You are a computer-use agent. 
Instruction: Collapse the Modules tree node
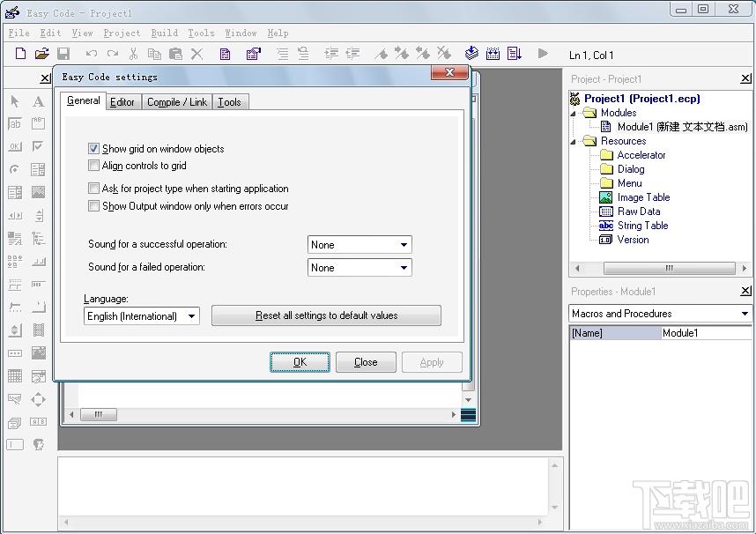(574, 114)
